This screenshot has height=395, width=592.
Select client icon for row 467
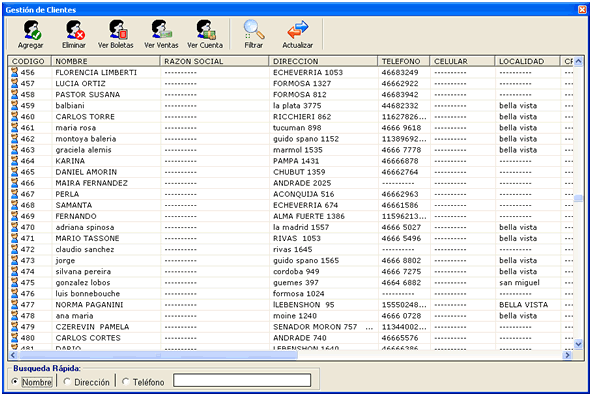[14, 194]
